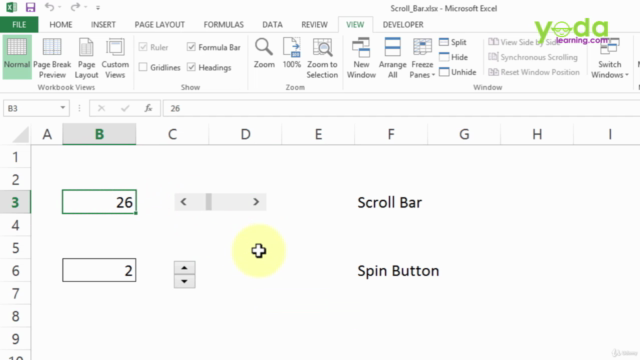This screenshot has height=360, width=640.
Task: Save the workbook with the floppy icon
Action: click(30, 7)
